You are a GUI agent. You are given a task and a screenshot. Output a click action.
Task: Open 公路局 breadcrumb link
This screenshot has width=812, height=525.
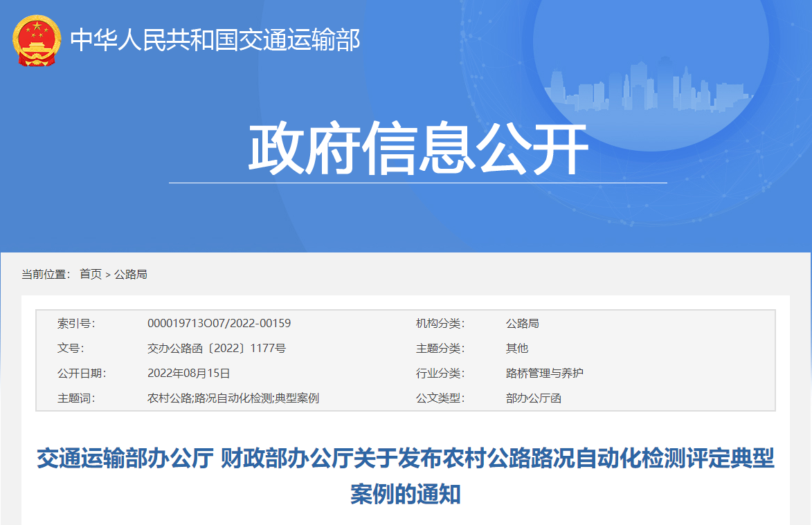pyautogui.click(x=131, y=274)
